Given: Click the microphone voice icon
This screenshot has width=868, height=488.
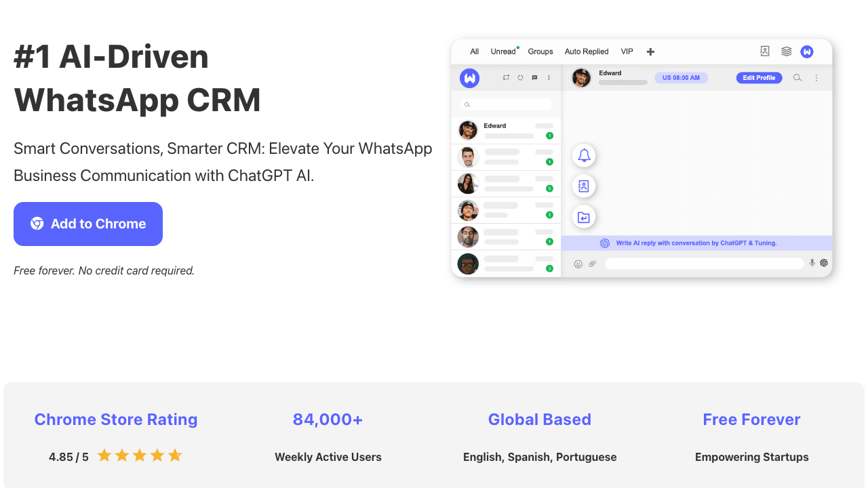Looking at the screenshot, I should [812, 263].
